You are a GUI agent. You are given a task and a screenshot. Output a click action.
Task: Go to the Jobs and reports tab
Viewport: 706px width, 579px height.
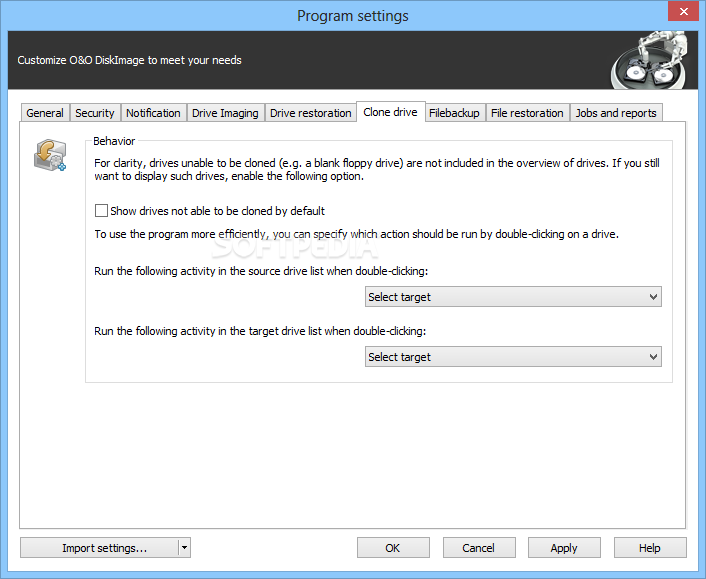[x=616, y=113]
